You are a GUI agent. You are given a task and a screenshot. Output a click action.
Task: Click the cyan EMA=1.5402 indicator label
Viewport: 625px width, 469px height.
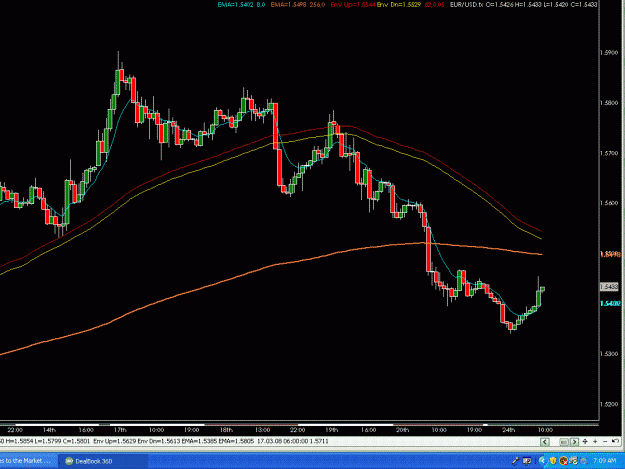click(x=236, y=4)
